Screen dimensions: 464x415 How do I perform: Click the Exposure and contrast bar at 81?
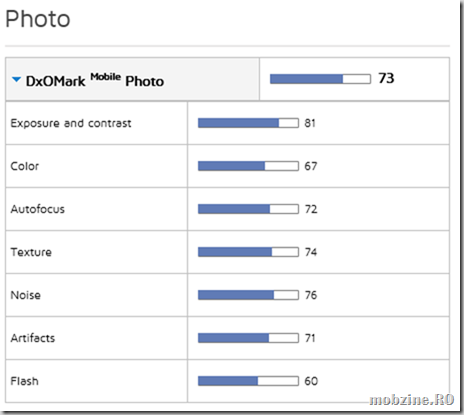point(248,123)
